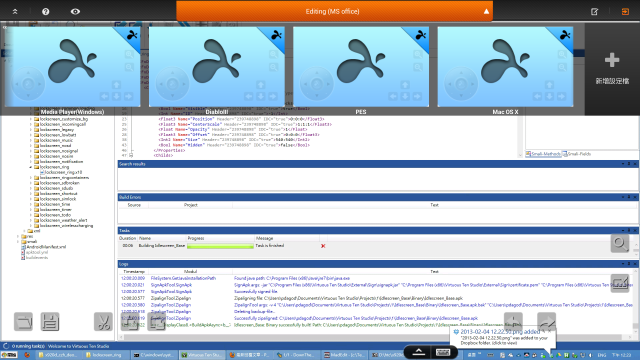Select the DiabloIII profile card

coord(217,67)
